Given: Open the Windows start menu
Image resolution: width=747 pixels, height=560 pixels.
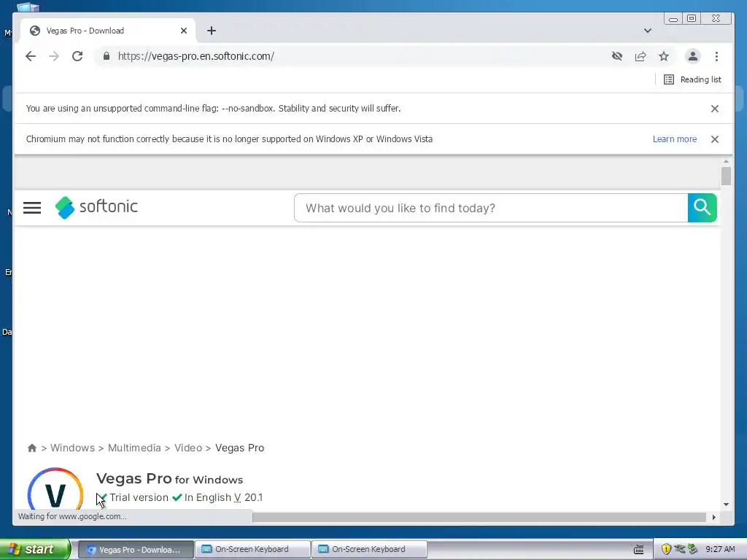Looking at the screenshot, I should point(35,549).
